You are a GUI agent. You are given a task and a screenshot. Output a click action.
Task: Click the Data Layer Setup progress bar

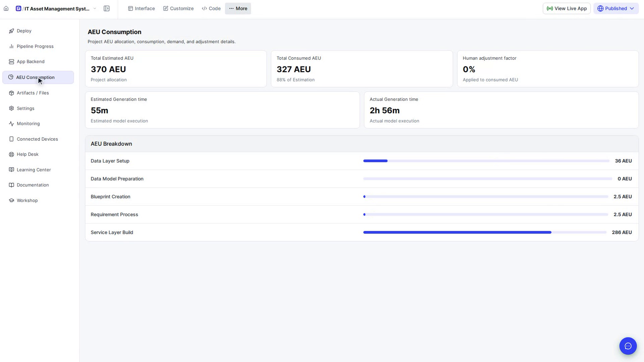coord(486,161)
